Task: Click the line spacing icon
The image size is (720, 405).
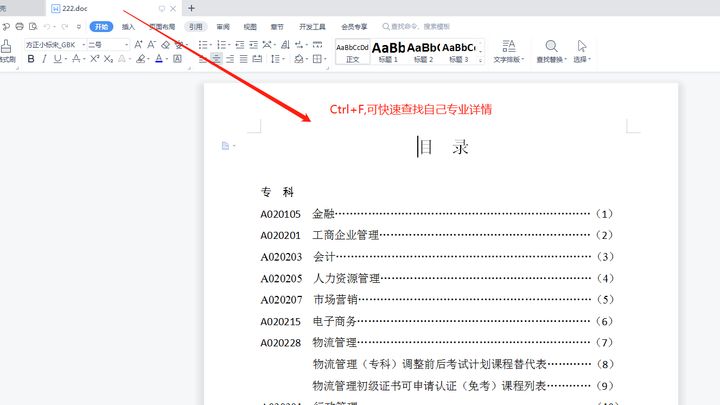Action: [276, 59]
